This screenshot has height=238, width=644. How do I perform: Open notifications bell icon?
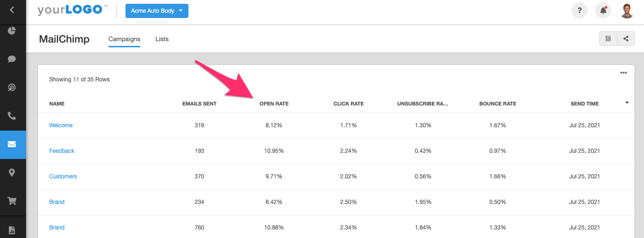(603, 10)
